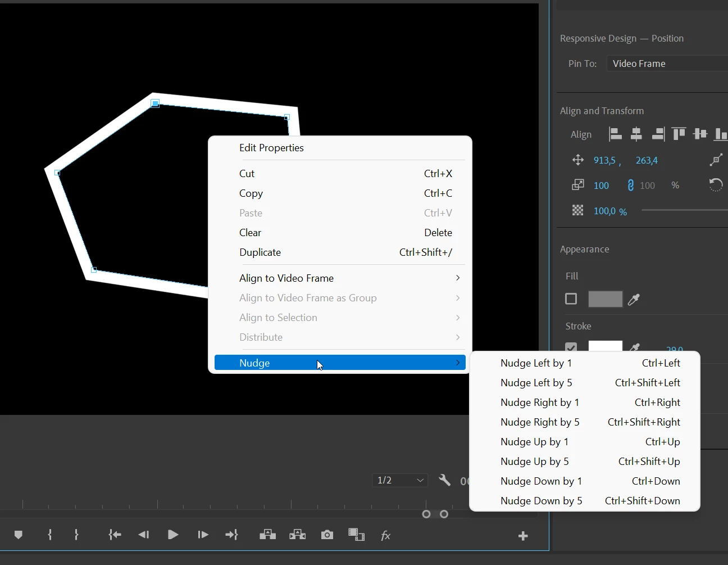
Task: Click the opacity slider track
Action: coord(685,210)
